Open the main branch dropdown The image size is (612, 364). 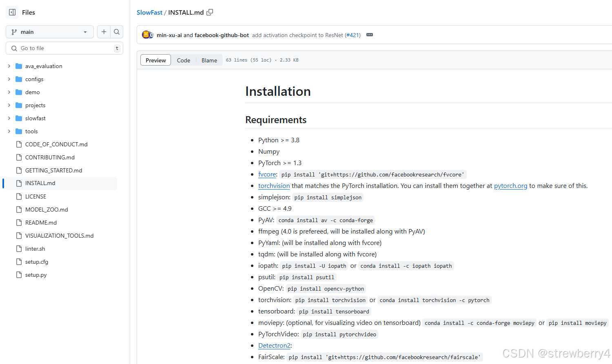pos(50,32)
